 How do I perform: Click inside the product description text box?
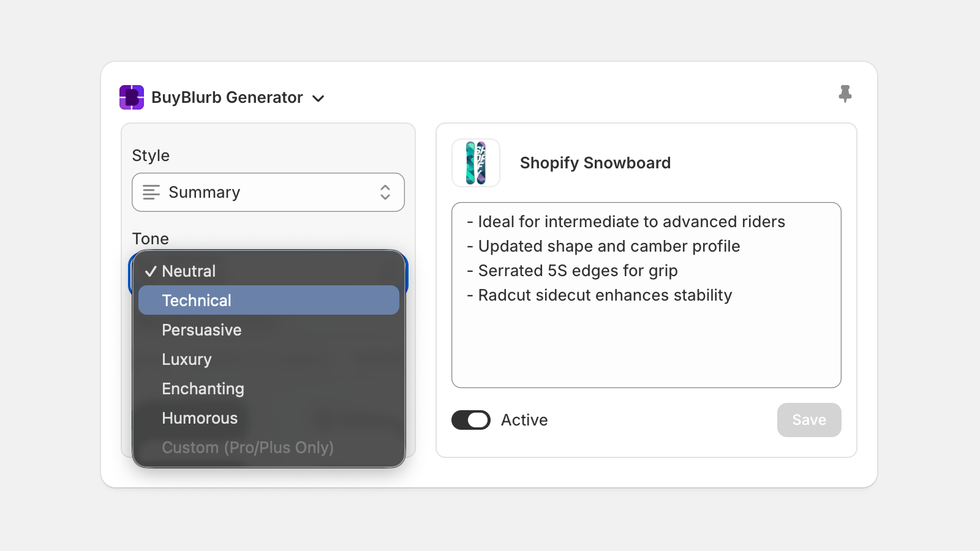pyautogui.click(x=646, y=343)
